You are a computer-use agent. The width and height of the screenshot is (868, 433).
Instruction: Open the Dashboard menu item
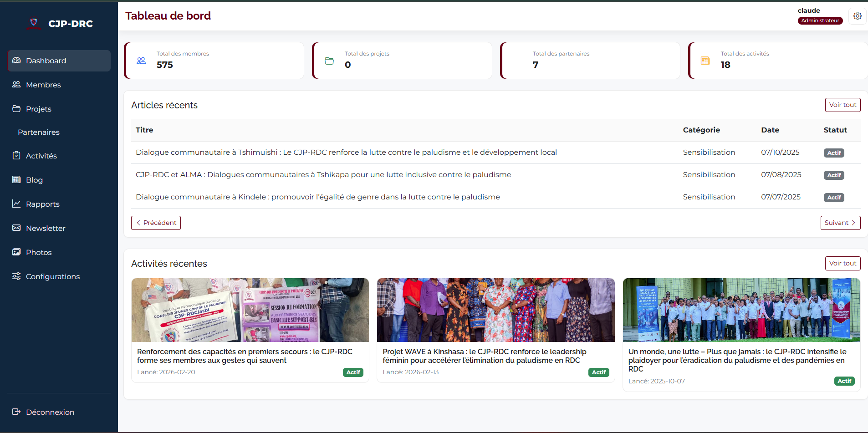tap(59, 61)
